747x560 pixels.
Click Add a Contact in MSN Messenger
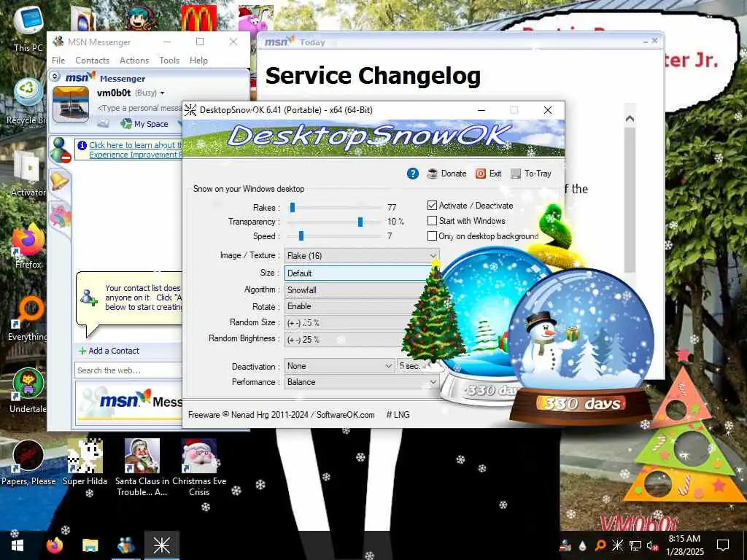(109, 351)
